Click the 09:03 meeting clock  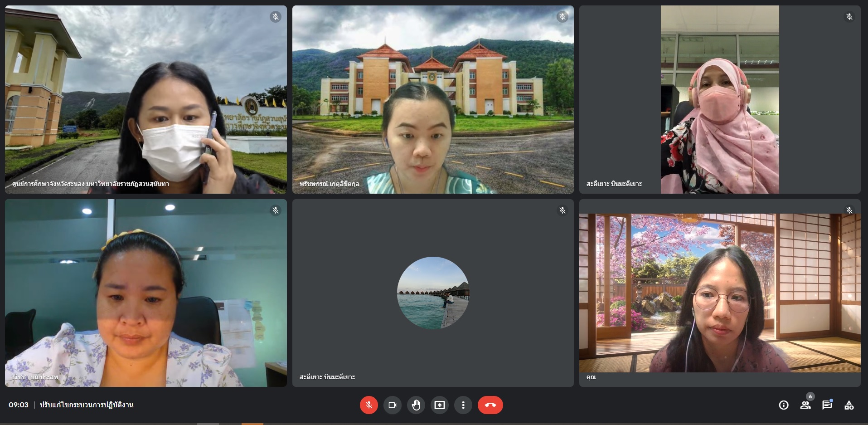click(x=19, y=405)
